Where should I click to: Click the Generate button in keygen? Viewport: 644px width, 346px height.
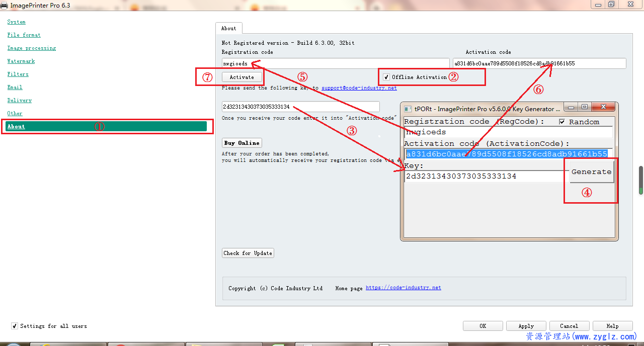click(x=592, y=171)
